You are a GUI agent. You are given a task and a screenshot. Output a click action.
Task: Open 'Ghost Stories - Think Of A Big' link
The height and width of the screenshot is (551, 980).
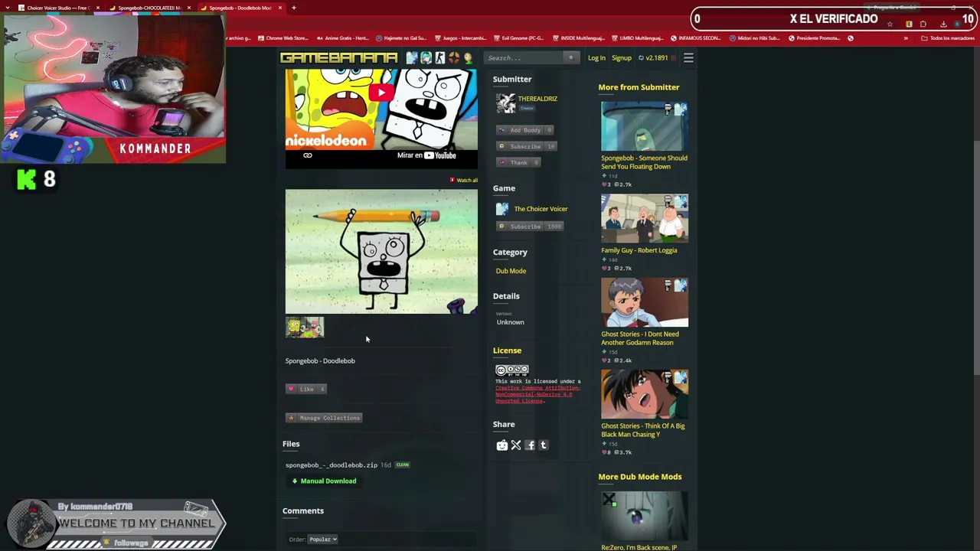tap(643, 430)
